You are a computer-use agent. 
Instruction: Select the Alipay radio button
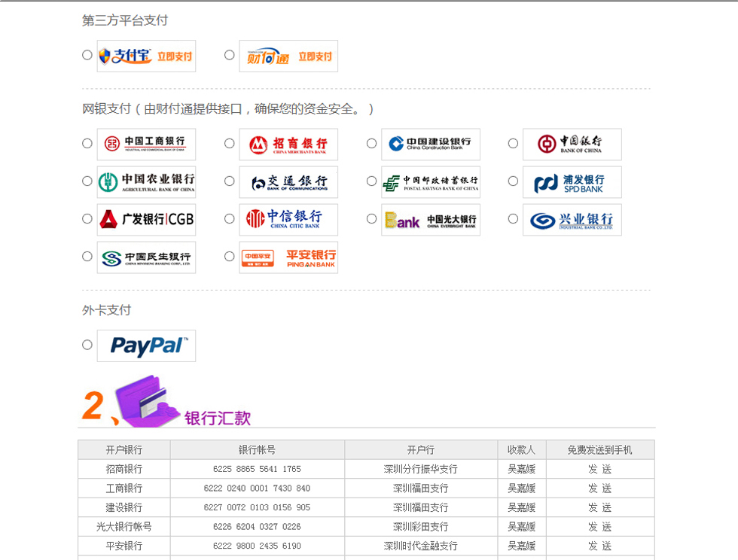coord(87,55)
